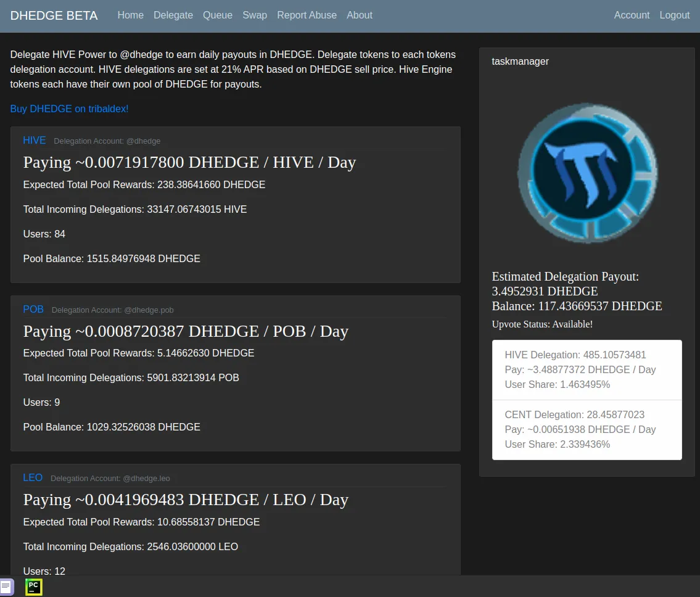Click the Estimated Delegation Payout text

(x=565, y=284)
